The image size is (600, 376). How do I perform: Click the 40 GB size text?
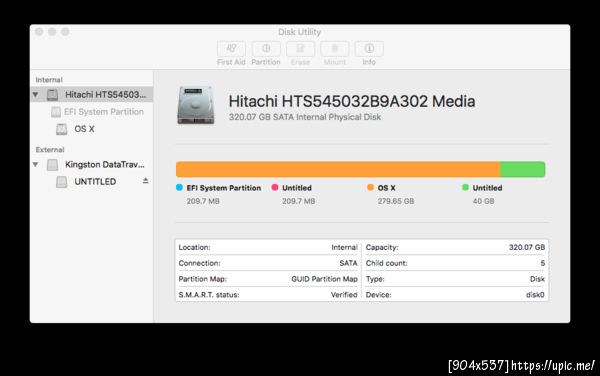point(483,201)
